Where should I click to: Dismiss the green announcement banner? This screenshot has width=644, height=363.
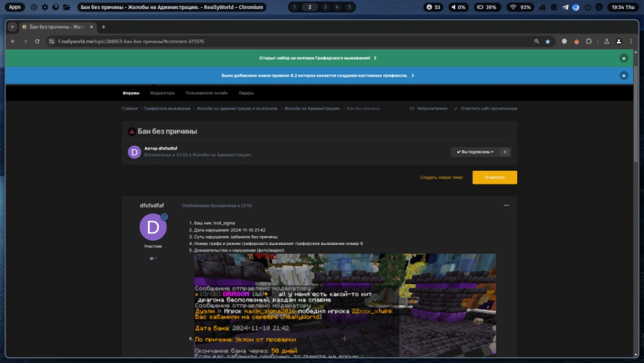point(623,59)
